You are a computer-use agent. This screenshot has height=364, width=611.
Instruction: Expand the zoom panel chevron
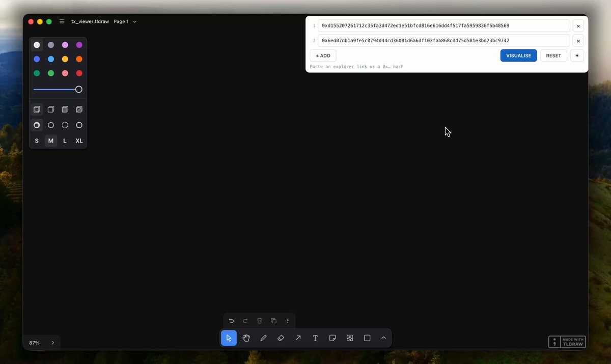click(x=52, y=343)
